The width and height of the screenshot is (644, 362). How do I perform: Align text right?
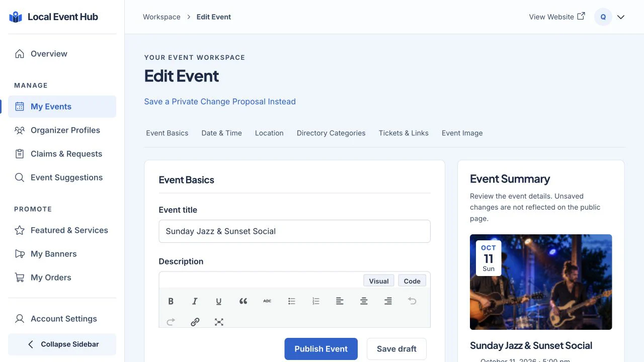[388, 301]
